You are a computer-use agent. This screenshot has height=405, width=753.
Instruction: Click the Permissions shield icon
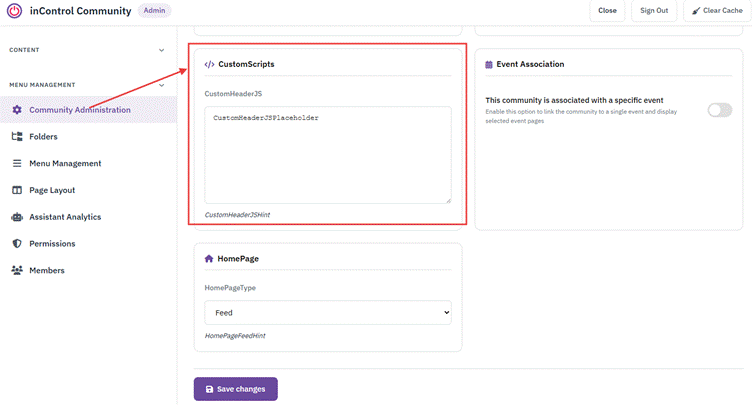pyautogui.click(x=17, y=244)
